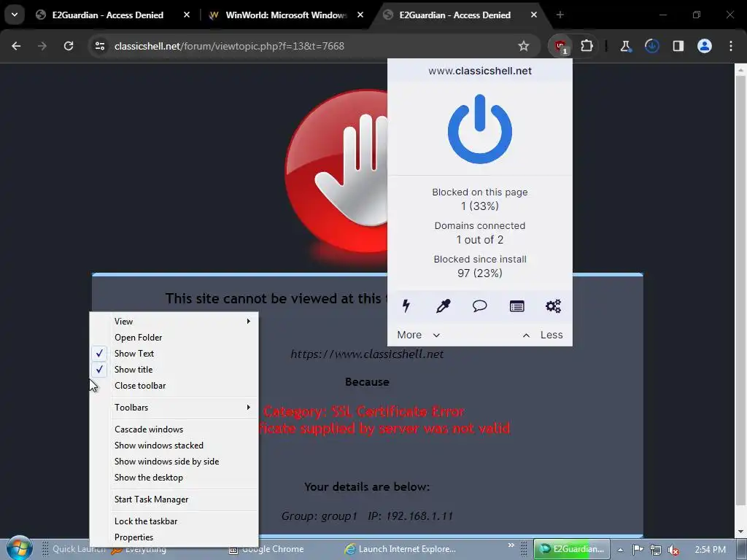The width and height of the screenshot is (747, 560).
Task: Choose Cascade windows
Action: coord(174,429)
